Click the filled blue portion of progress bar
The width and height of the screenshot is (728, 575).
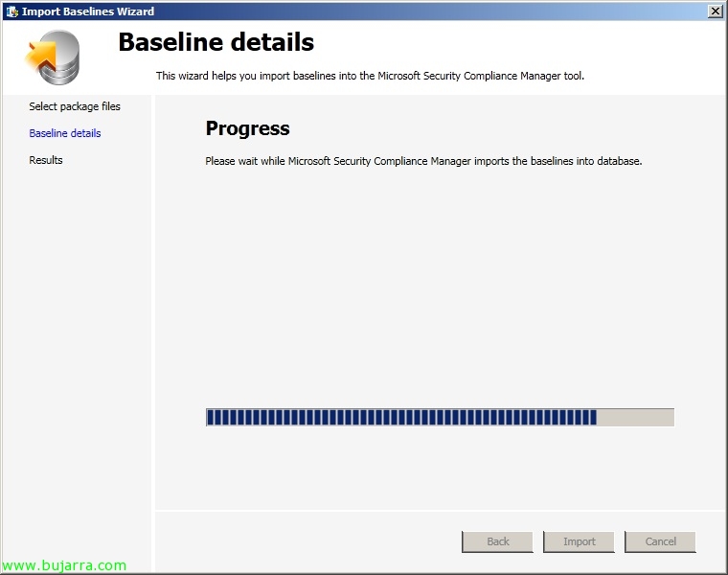point(400,417)
